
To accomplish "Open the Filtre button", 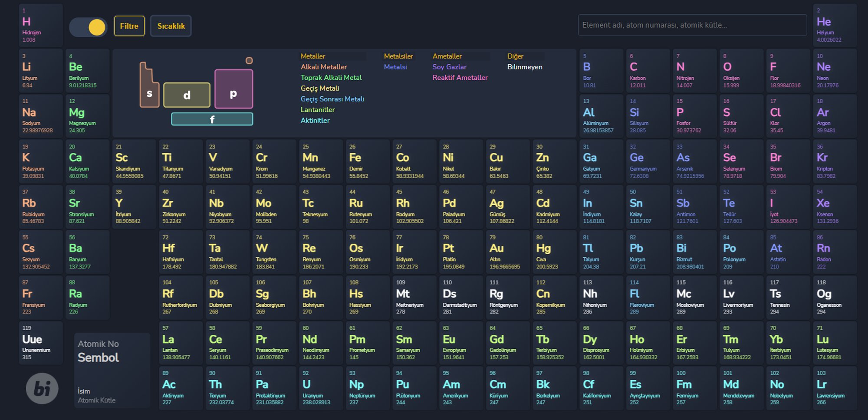I will [x=129, y=26].
